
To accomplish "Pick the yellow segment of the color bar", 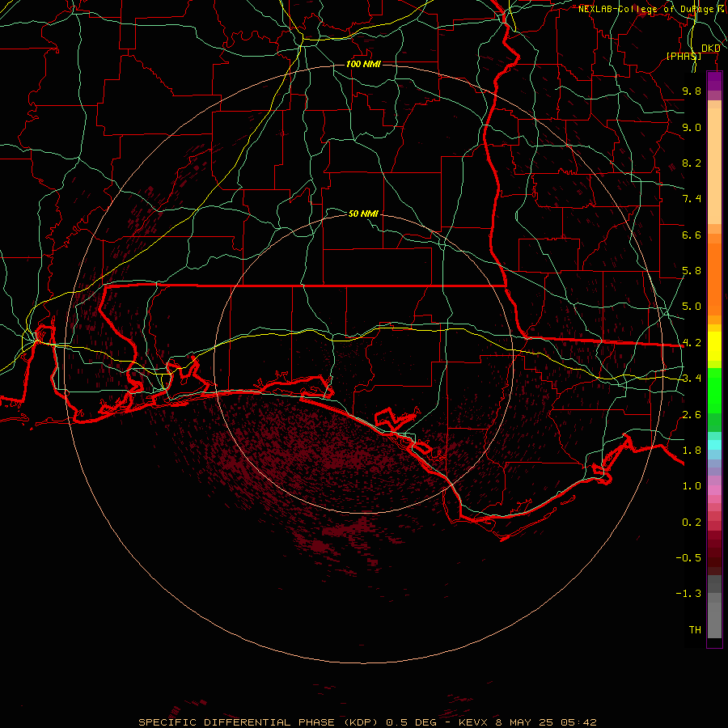I will click(x=714, y=346).
